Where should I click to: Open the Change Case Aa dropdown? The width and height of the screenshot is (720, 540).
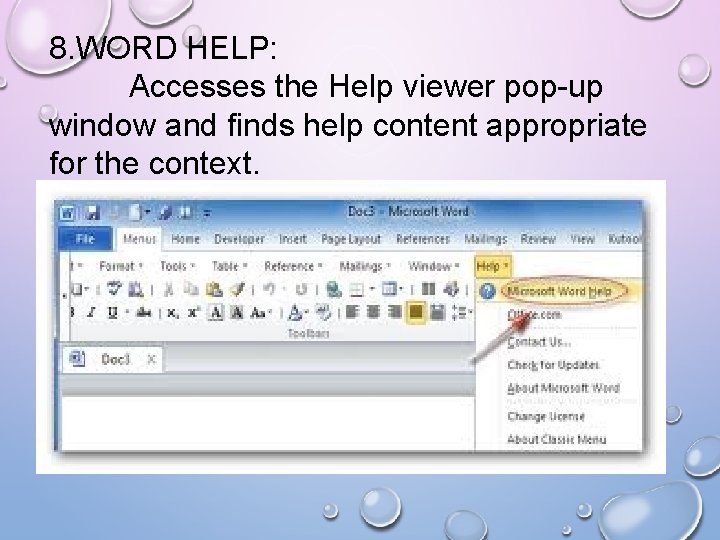260,313
